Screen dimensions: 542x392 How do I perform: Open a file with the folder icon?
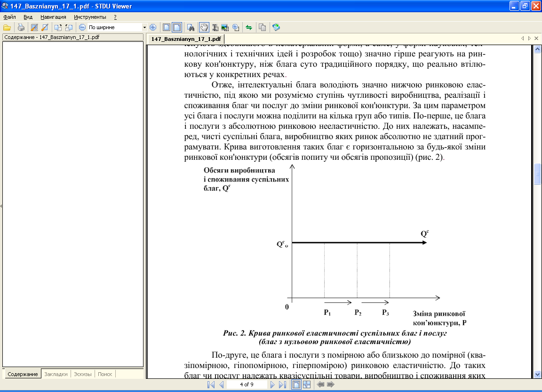click(7, 27)
